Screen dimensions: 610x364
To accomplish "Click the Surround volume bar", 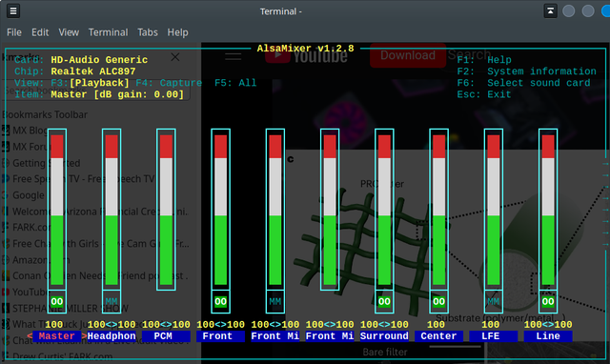I will point(384,210).
